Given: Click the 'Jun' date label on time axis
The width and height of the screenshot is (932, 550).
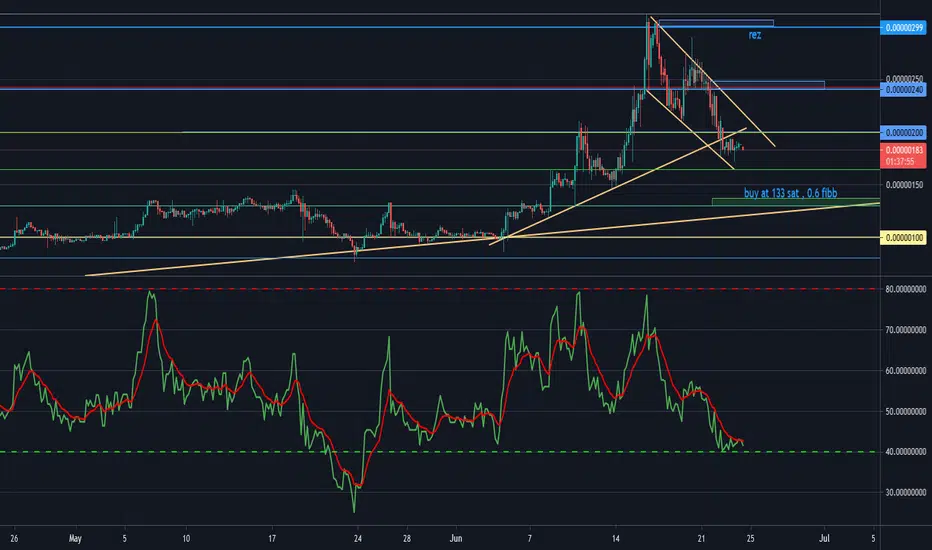Looking at the screenshot, I should [x=456, y=539].
